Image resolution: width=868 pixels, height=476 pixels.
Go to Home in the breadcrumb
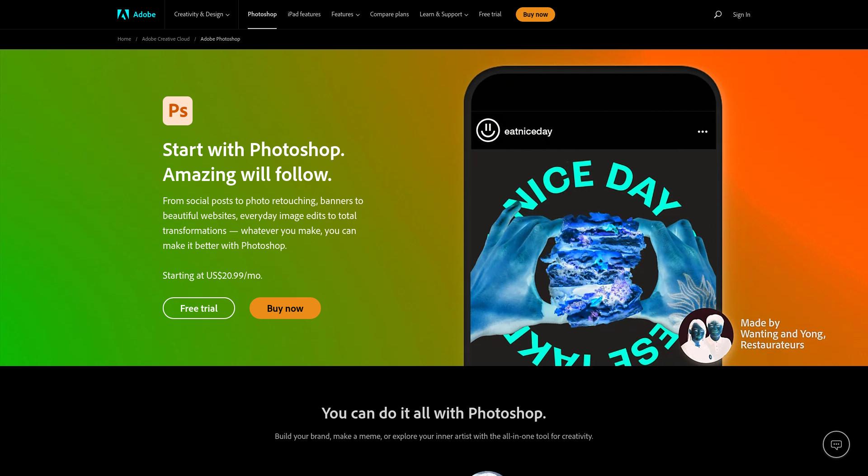click(x=124, y=39)
